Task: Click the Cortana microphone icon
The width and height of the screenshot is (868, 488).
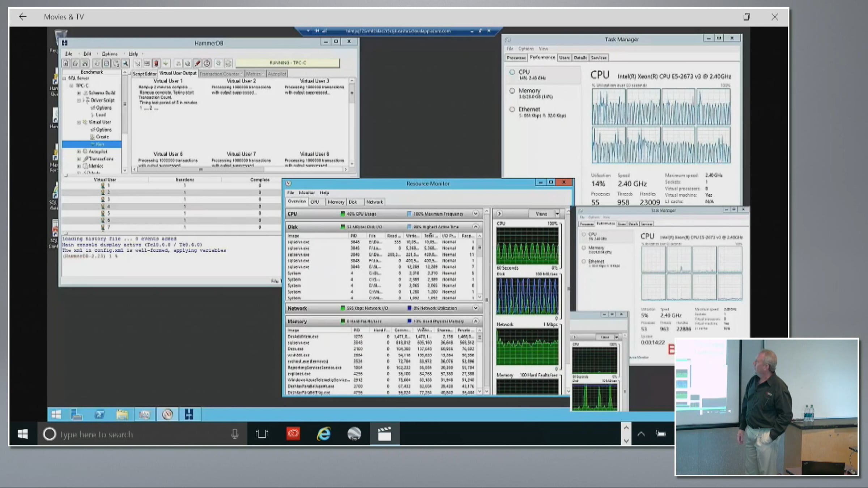Action: click(235, 434)
